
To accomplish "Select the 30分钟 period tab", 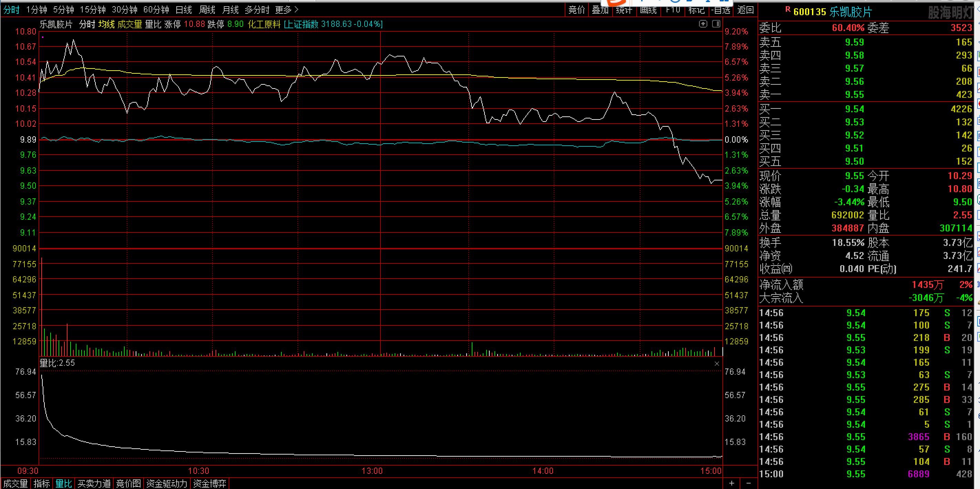I will click(x=124, y=10).
